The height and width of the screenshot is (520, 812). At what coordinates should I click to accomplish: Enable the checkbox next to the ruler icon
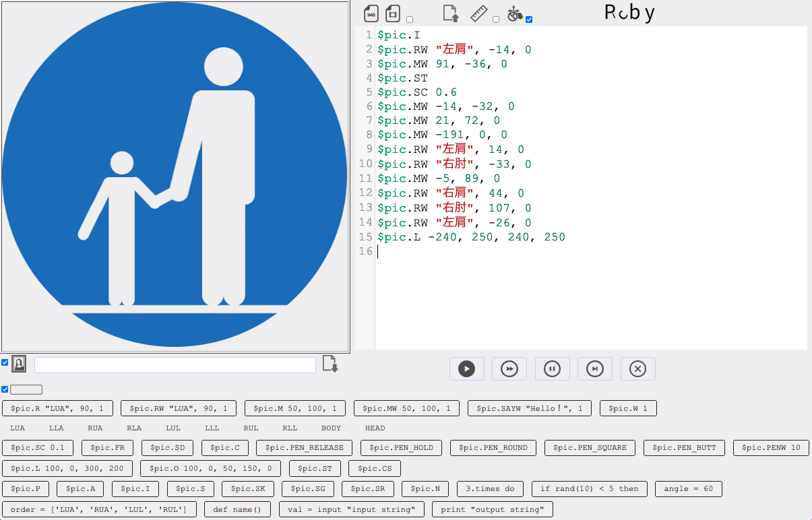pyautogui.click(x=496, y=20)
